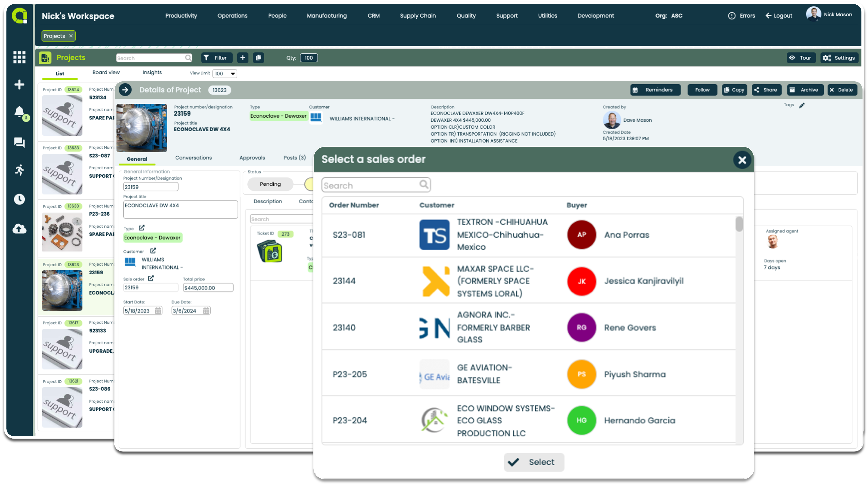The image size is (868, 485).
Task: Open the Posts (3) tab
Action: [294, 158]
